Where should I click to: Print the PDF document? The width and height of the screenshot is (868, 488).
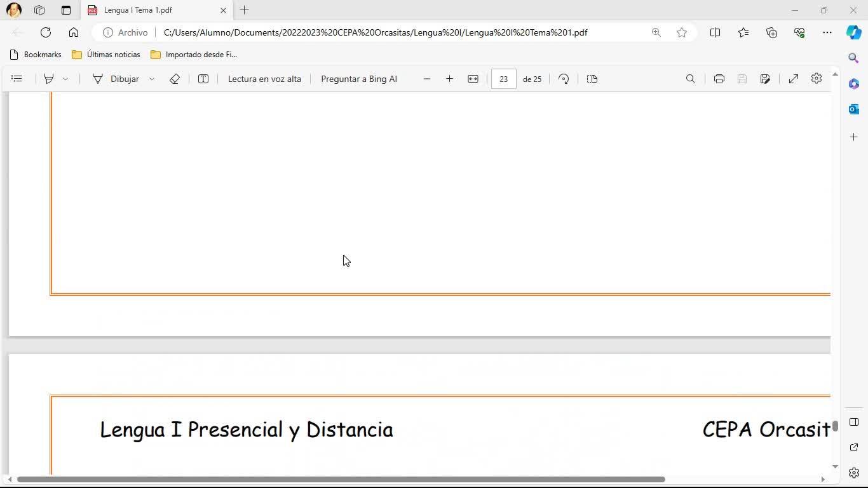coord(719,79)
